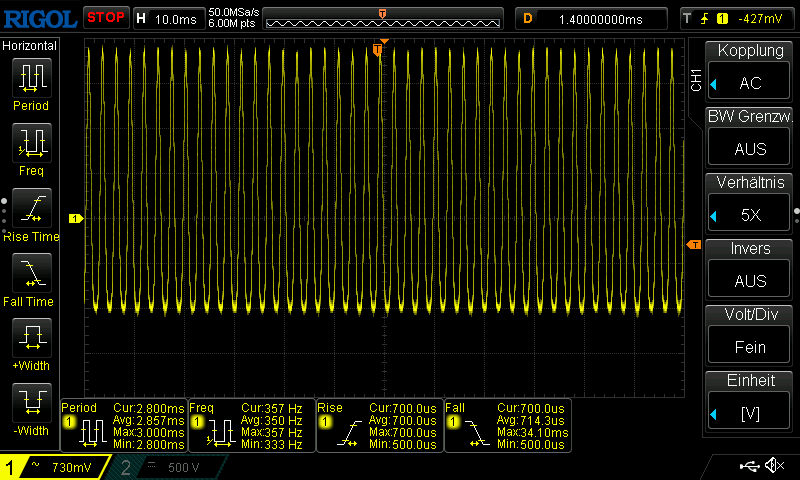Open Einheit [V] unit options
This screenshot has width=800, height=480.
click(749, 413)
